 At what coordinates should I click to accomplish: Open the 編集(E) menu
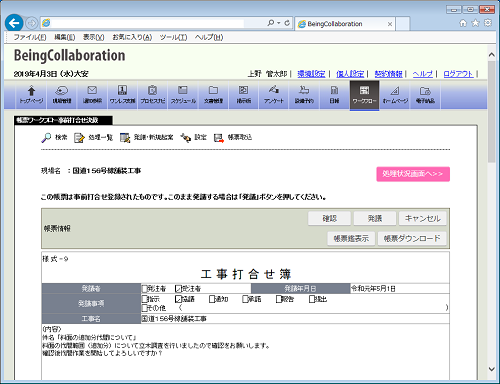click(65, 37)
